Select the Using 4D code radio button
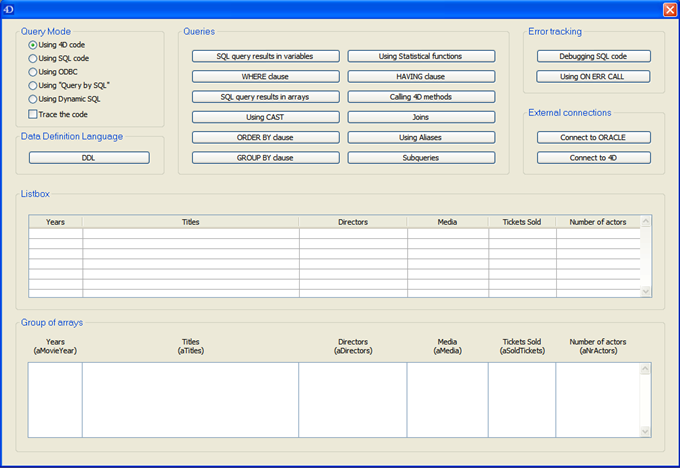This screenshot has height=468, width=680. tap(33, 45)
